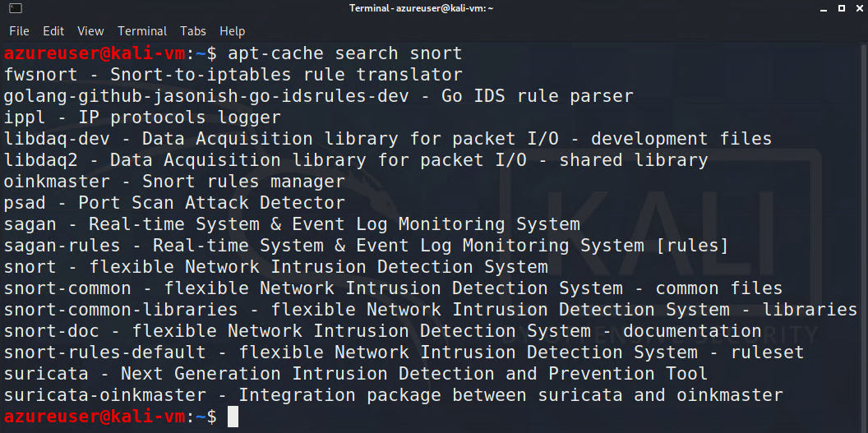
Task: Open the Terminal menu
Action: [x=142, y=31]
